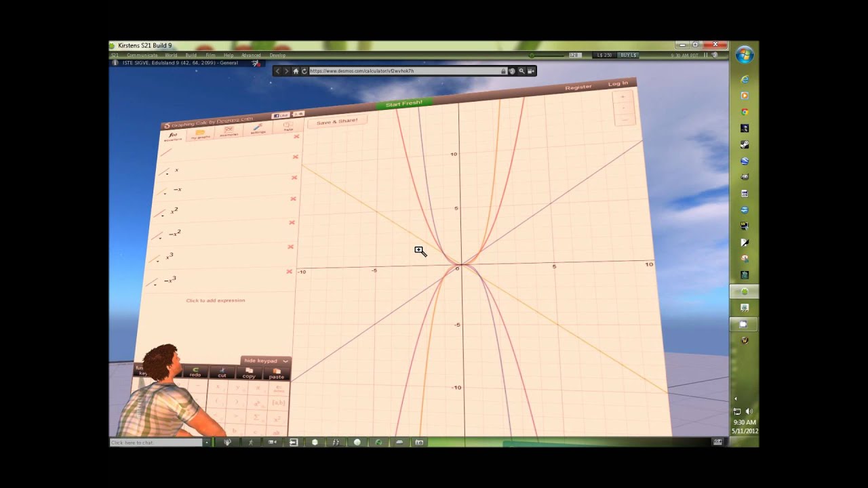The height and width of the screenshot is (488, 868).
Task: Open the my graphs tab in Desmos
Action: (200, 134)
